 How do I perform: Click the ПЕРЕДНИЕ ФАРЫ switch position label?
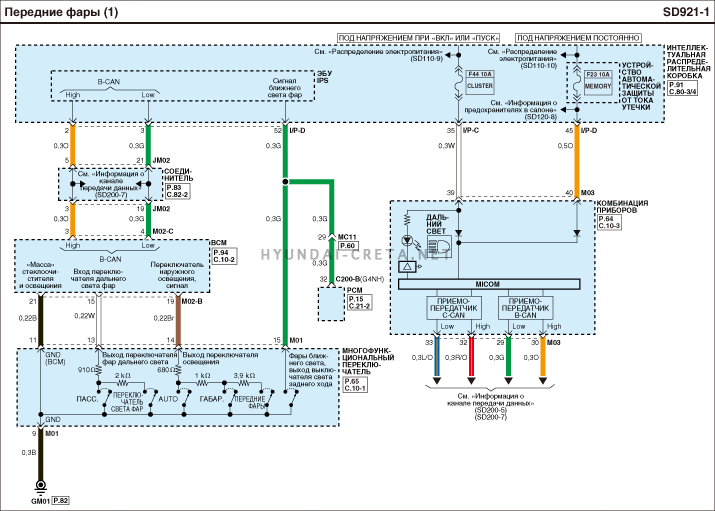pyautogui.click(x=249, y=402)
